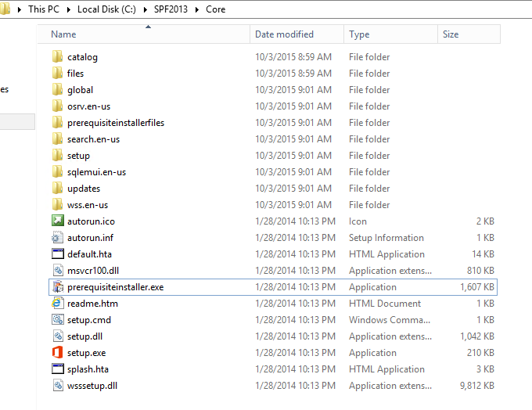
Task: Click the updates folder icon
Action: 57,188
